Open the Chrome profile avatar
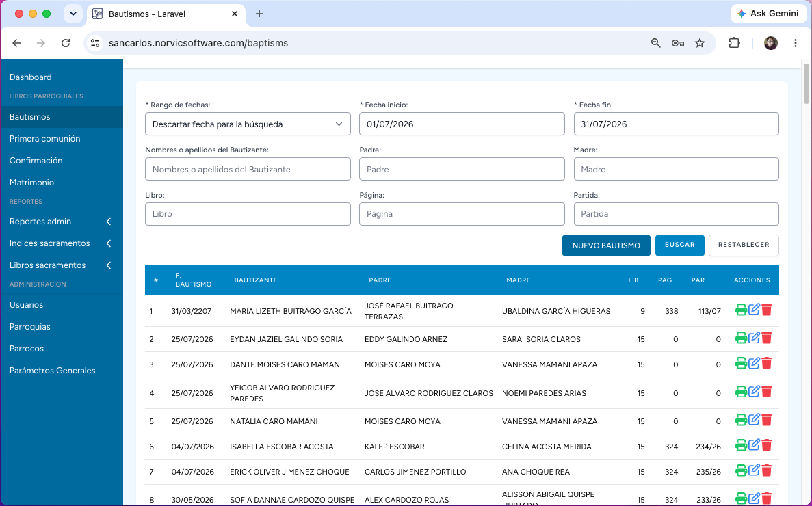 click(x=770, y=43)
